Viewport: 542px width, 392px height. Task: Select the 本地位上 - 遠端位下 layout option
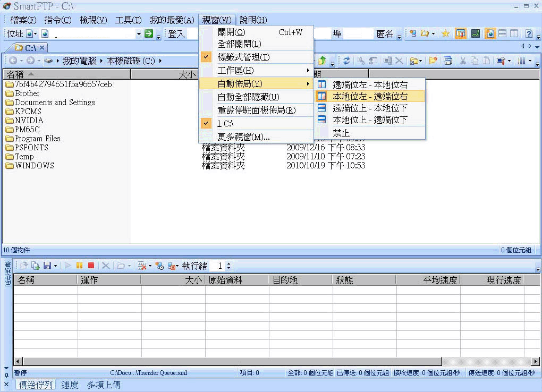pyautogui.click(x=370, y=120)
